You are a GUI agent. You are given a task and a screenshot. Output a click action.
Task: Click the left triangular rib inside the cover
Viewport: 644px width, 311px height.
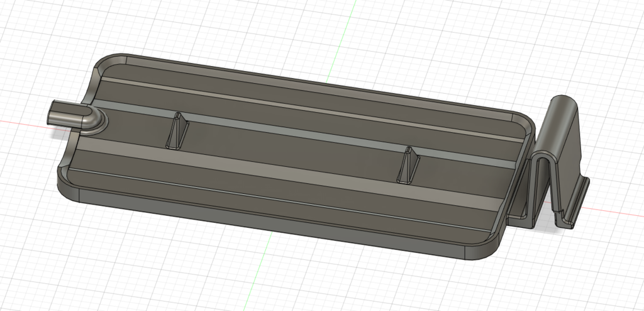click(177, 132)
